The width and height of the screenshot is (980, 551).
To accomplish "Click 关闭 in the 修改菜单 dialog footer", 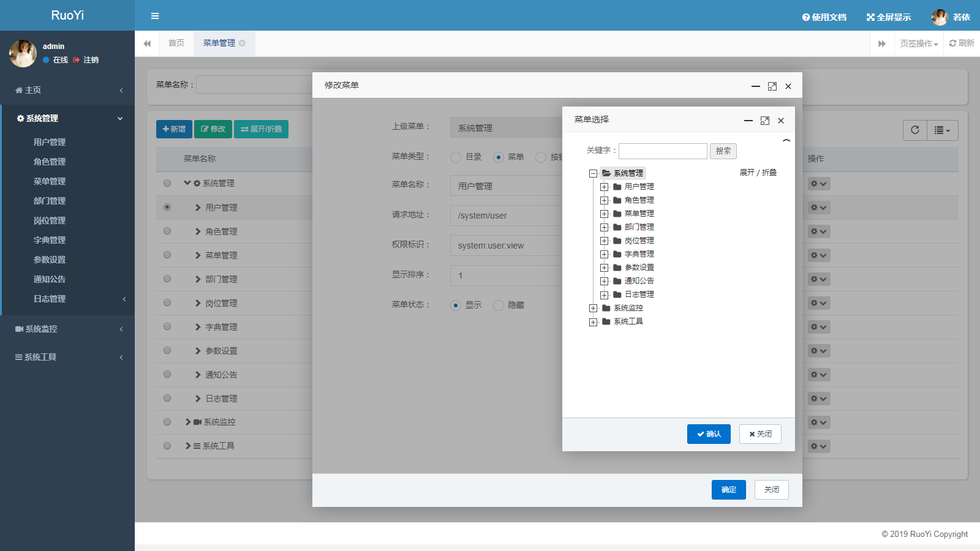I will [x=772, y=490].
